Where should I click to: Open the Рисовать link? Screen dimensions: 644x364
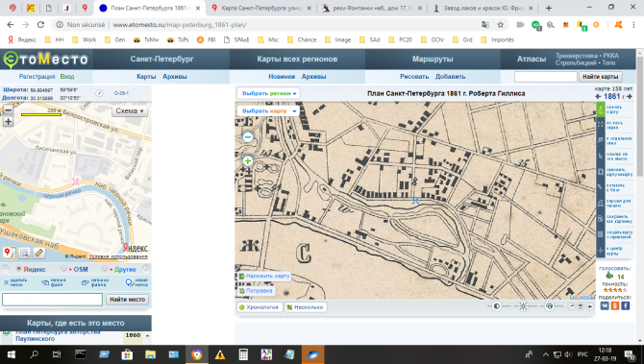414,76
